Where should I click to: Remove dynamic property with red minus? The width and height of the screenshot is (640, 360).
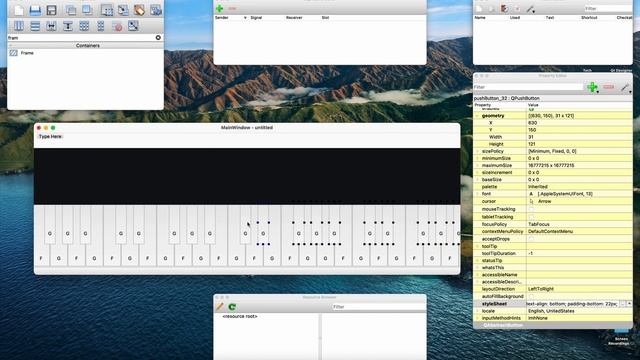[609, 87]
